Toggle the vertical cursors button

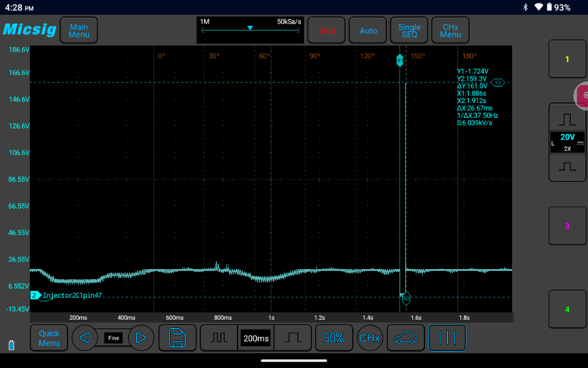click(x=447, y=338)
